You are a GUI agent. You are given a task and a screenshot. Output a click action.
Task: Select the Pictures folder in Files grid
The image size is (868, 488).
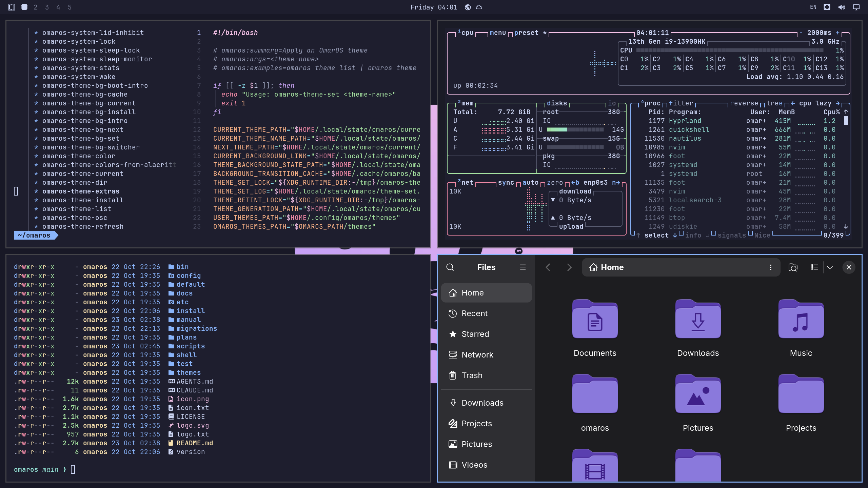tap(698, 394)
